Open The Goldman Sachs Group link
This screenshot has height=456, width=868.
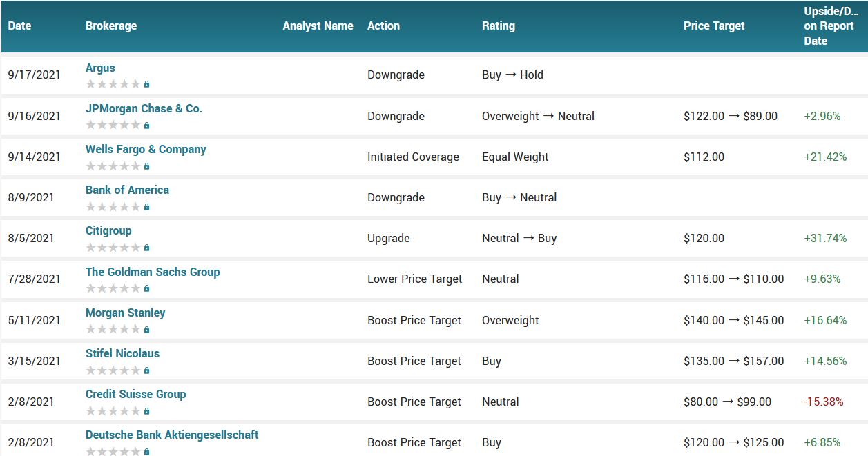click(x=153, y=272)
